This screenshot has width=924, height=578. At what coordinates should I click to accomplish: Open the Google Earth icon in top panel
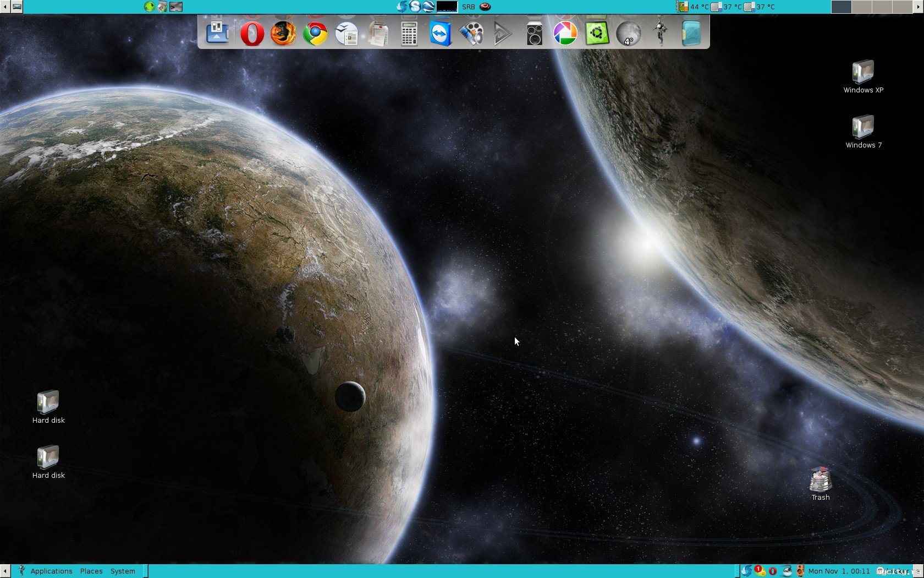(x=428, y=7)
